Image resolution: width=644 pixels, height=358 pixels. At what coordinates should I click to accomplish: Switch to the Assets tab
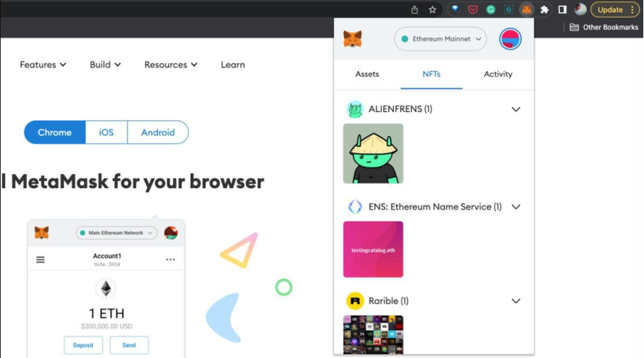367,74
